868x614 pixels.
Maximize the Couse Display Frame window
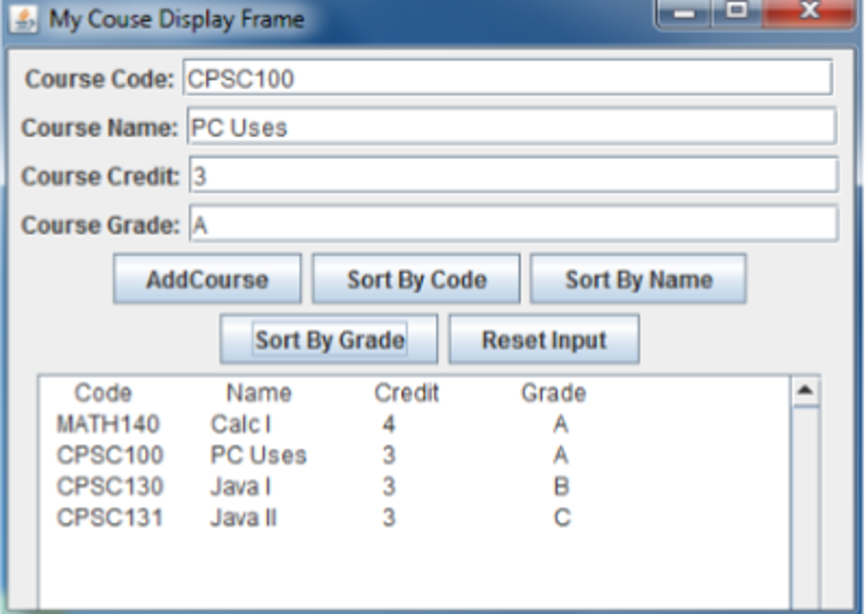click(736, 12)
